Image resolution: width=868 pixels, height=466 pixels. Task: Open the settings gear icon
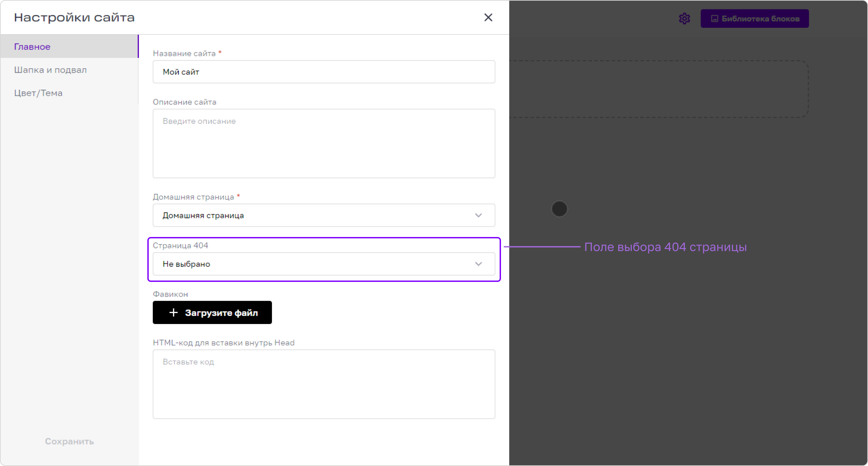click(x=684, y=18)
